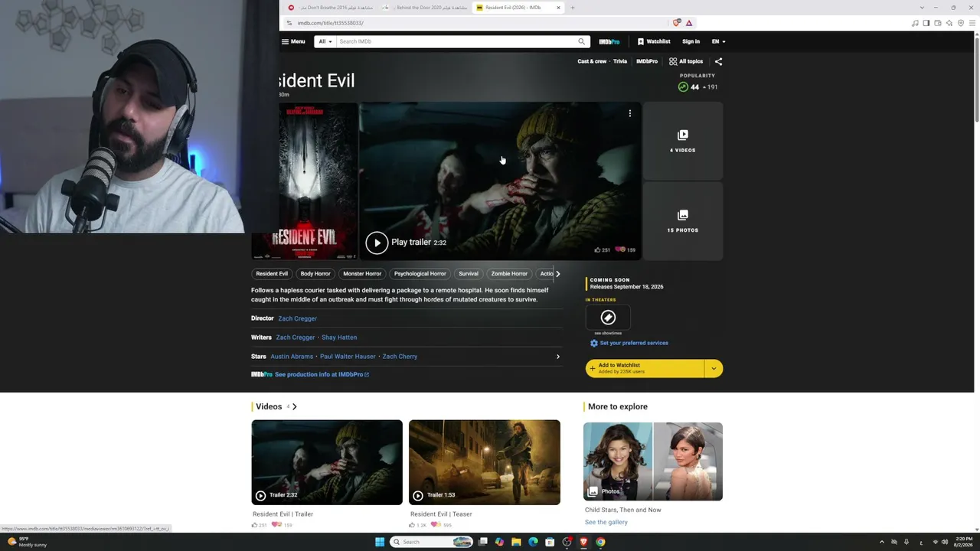Play the Trailer 2:32 video thumbnail

pos(327,462)
